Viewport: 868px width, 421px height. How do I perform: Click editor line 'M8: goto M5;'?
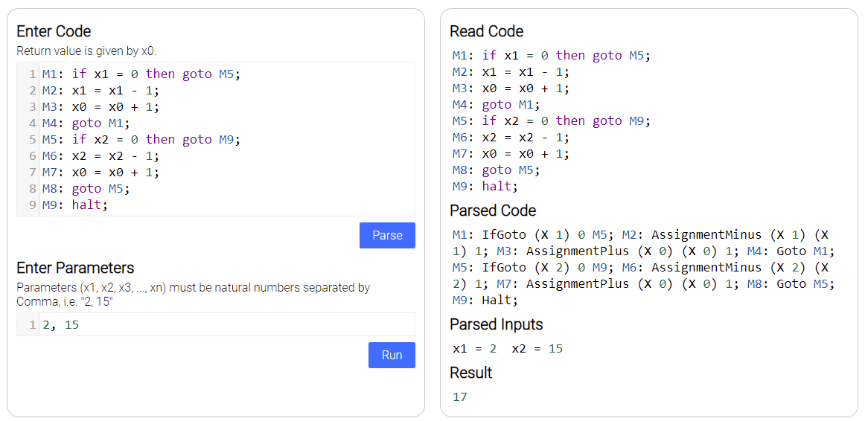86,189
